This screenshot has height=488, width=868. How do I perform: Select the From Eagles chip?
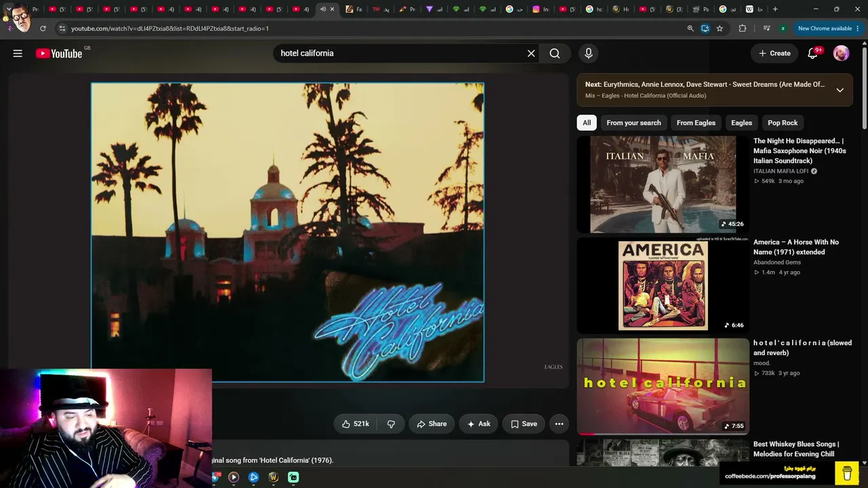coord(696,123)
